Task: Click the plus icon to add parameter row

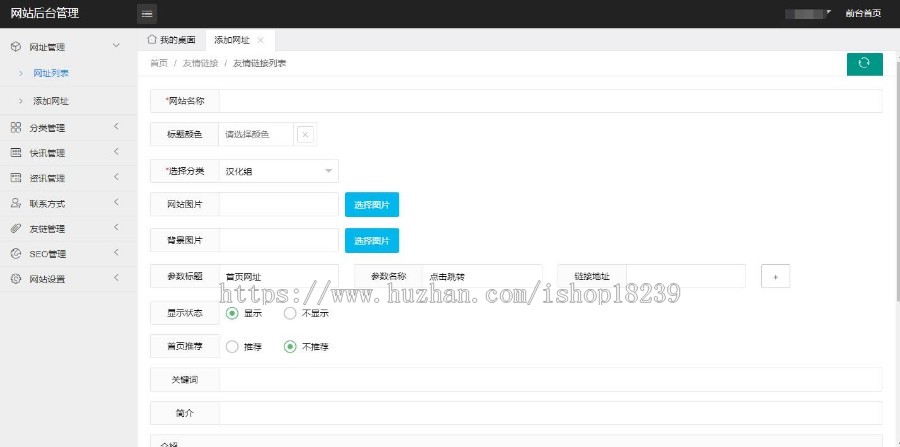Action: [776, 277]
